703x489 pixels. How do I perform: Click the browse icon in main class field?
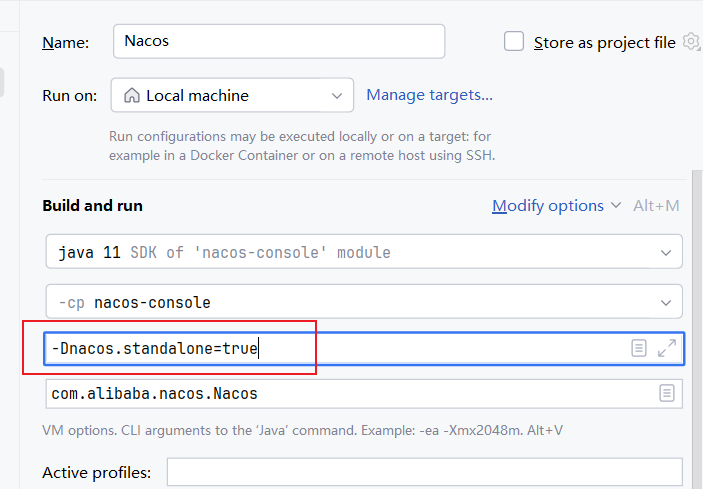667,394
